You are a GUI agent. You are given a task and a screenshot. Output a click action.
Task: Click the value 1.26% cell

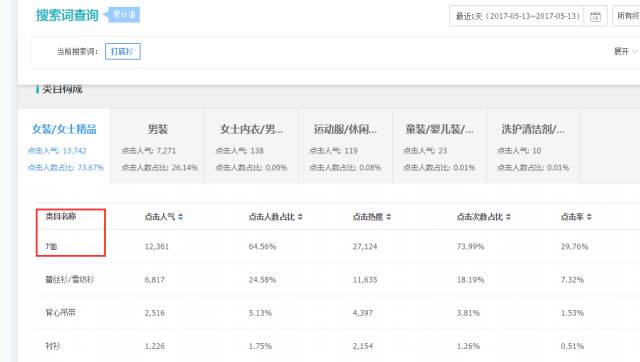(468, 346)
